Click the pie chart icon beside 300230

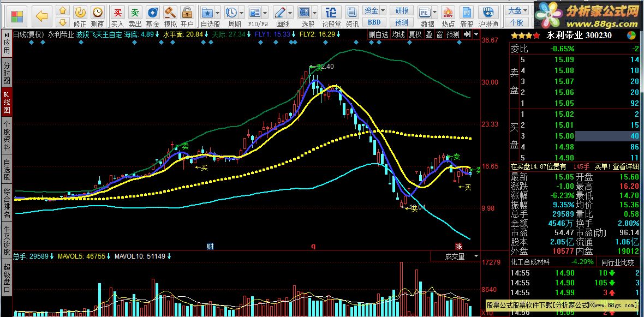(631, 35)
